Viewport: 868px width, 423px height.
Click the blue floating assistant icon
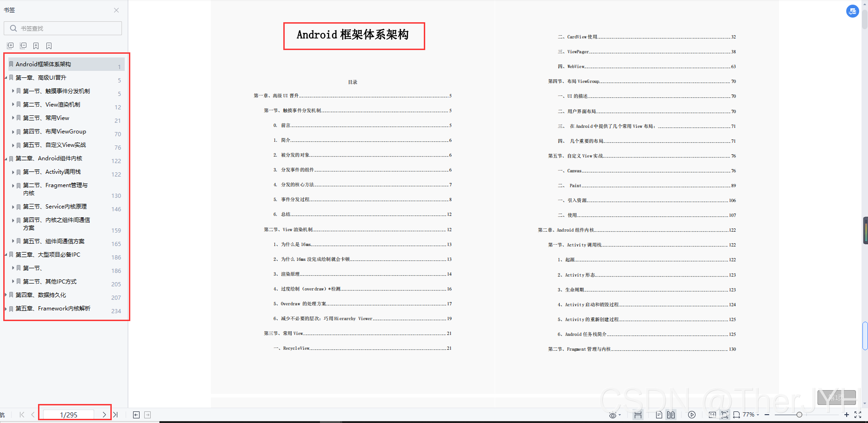[x=852, y=12]
